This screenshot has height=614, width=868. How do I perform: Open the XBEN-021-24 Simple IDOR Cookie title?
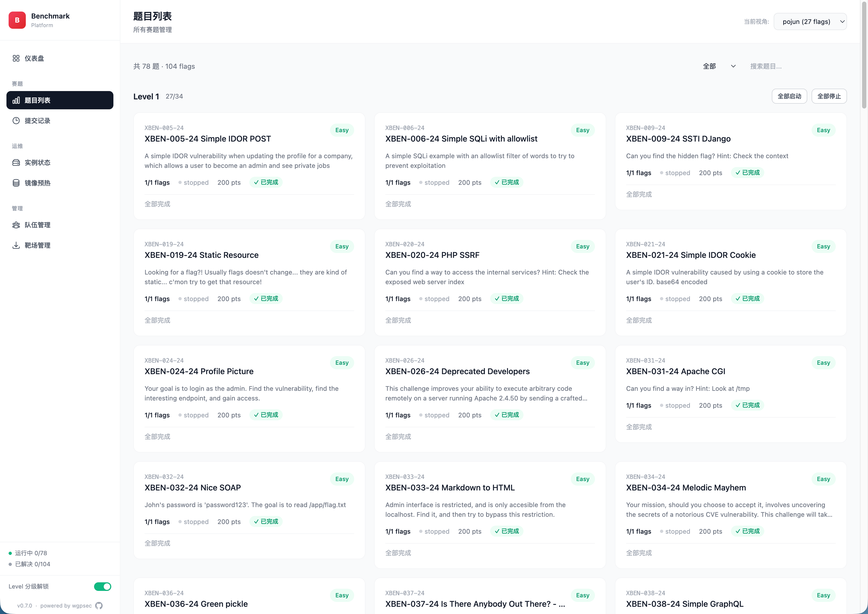691,255
